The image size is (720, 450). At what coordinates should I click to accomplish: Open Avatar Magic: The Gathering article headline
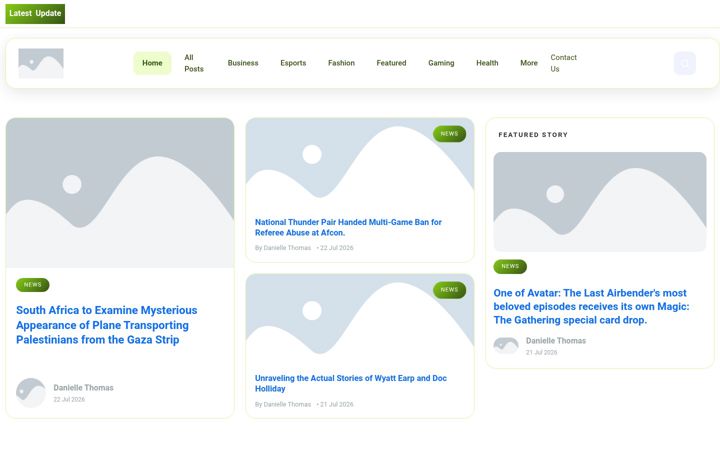point(591,306)
